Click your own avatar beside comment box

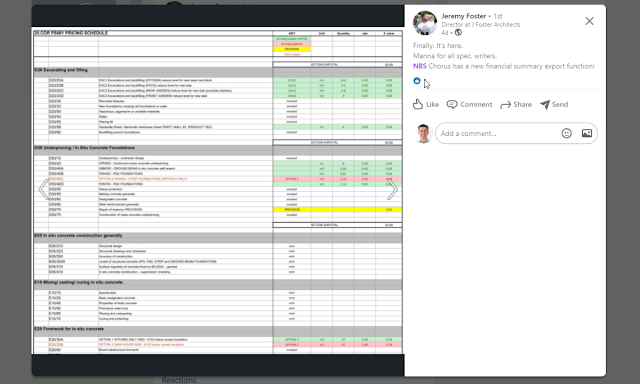tap(423, 133)
